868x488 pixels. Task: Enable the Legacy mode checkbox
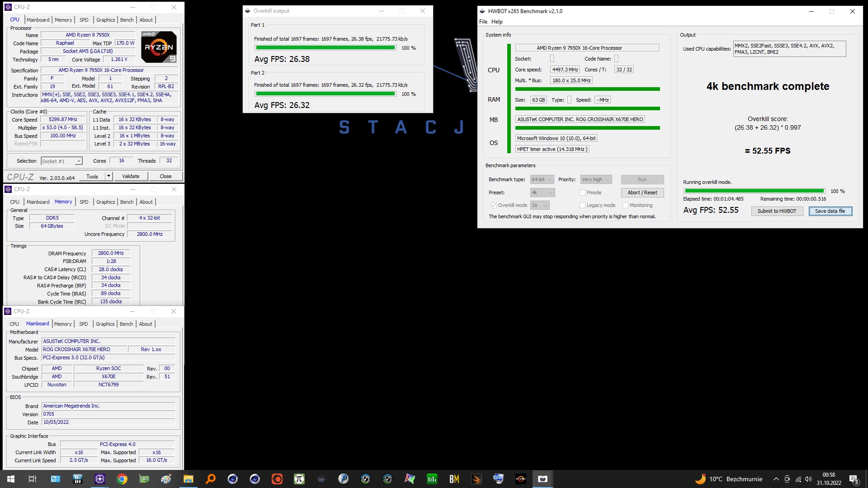pos(582,205)
